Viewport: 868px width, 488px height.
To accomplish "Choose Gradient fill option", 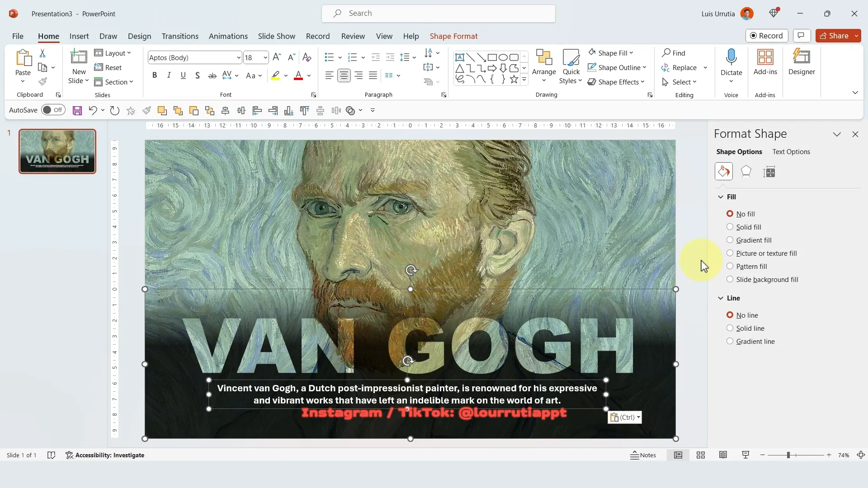I will (749, 240).
